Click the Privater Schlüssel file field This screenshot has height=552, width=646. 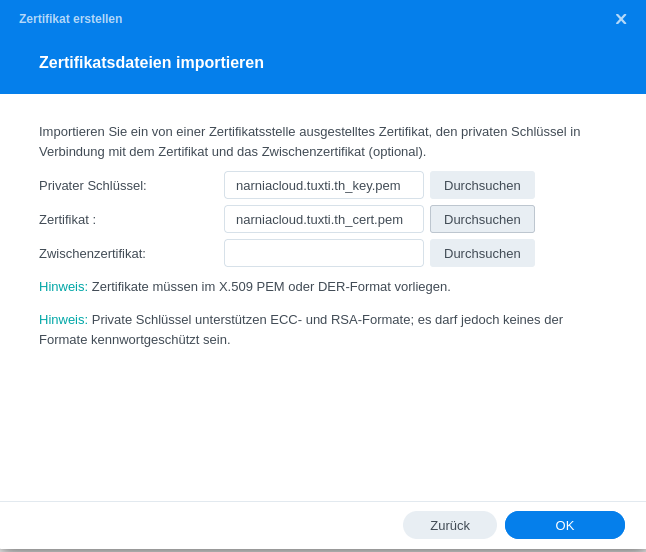pos(323,185)
